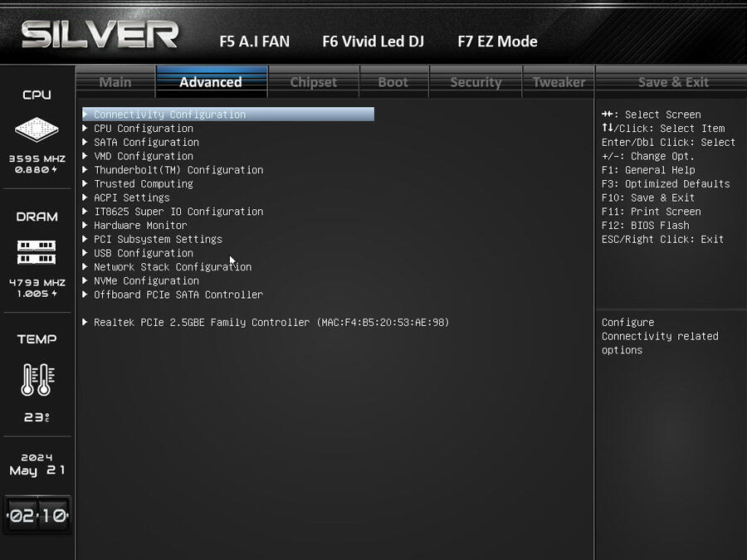Screen dimensions: 747x560
Task: Open Trusted Computing submenu
Action: point(144,183)
